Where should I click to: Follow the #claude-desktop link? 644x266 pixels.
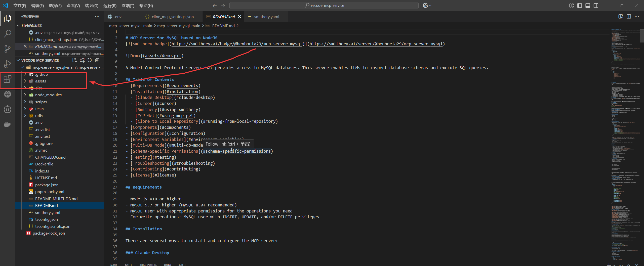click(194, 97)
